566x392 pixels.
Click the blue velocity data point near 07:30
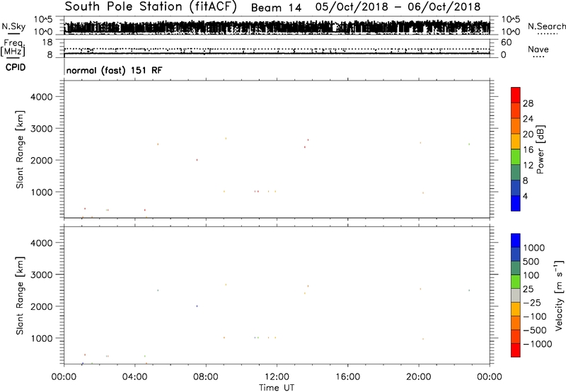(x=197, y=306)
